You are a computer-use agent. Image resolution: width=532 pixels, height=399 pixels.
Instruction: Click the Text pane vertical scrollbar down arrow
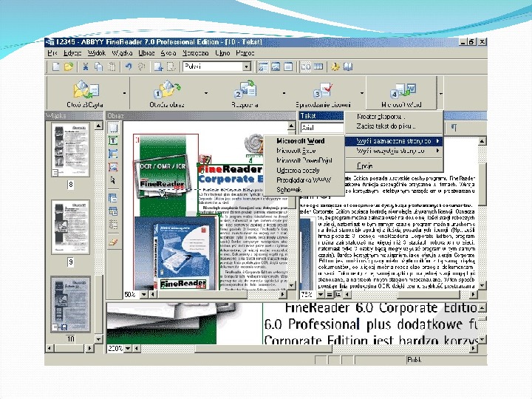coord(482,286)
